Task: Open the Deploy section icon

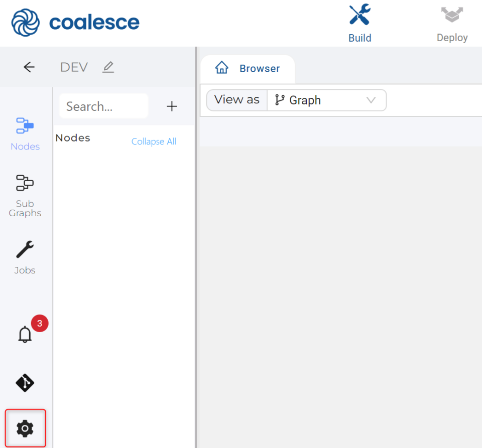Action: coord(451,16)
